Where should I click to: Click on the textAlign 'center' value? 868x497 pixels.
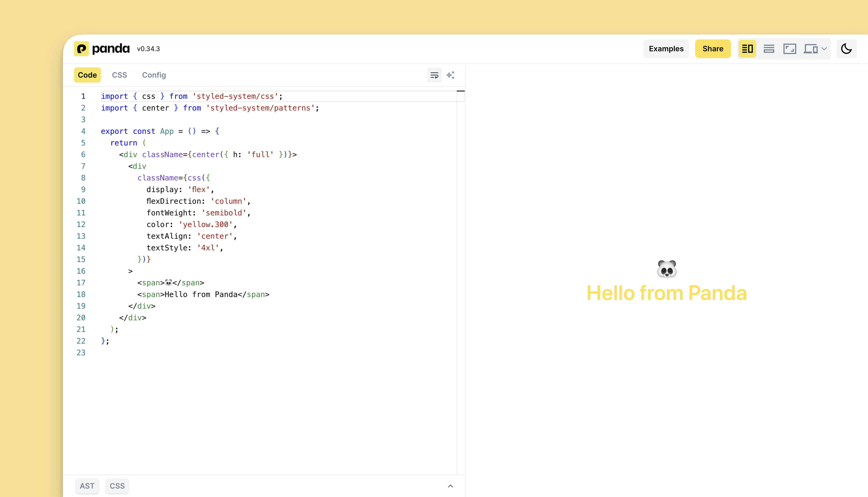pyautogui.click(x=215, y=236)
